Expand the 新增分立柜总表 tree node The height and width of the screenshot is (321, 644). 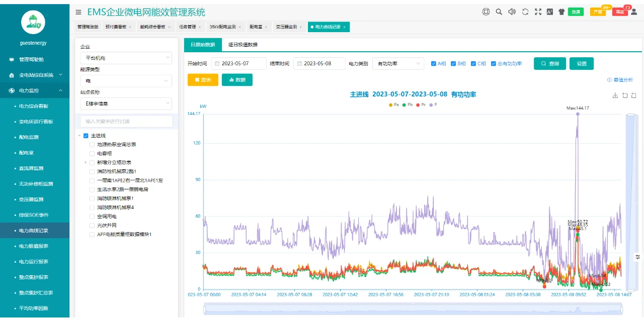click(x=86, y=163)
